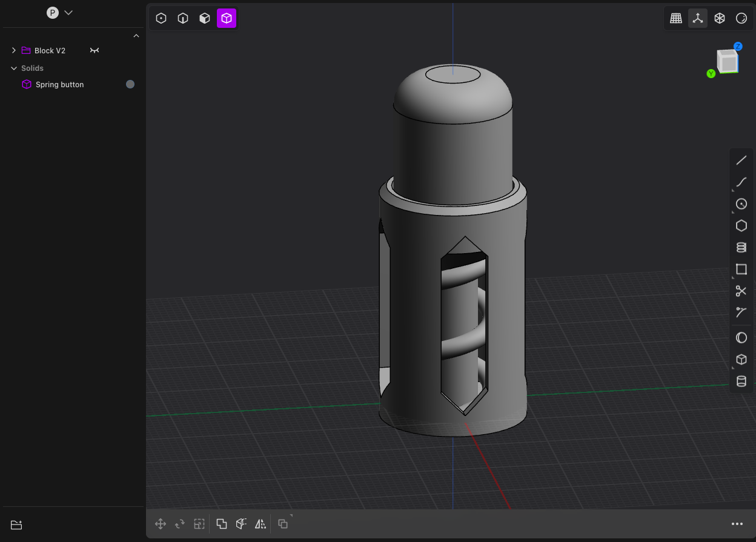Screen dimensions: 756x542
Task: Pick the Center Circle tool
Action: click(741, 204)
